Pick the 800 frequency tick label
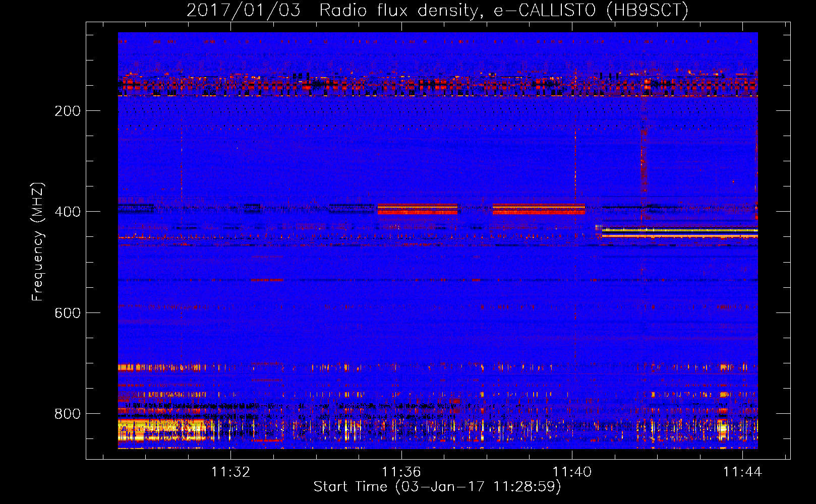This screenshot has height=504, width=816. point(68,414)
